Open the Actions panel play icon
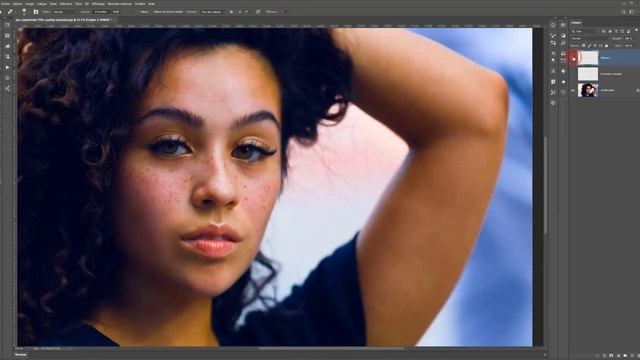The image size is (640, 360). 7,67
